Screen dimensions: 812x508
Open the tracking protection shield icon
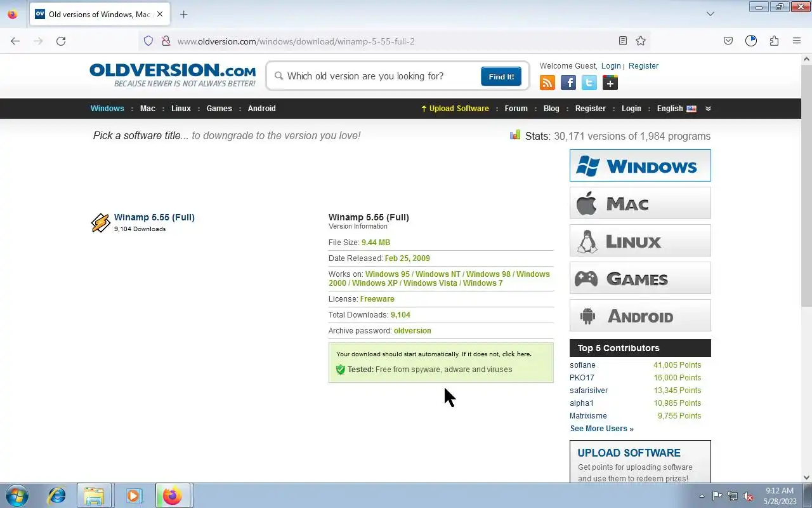[148, 41]
